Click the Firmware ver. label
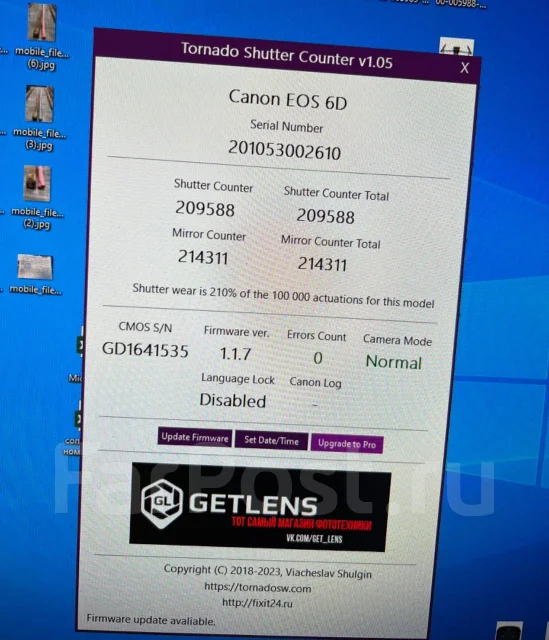Screen dimensions: 549x640 click(236, 331)
